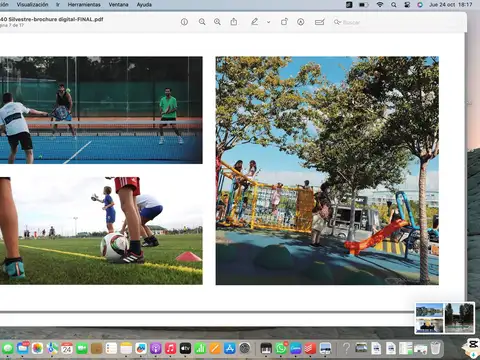Open Podcasts from the Dock
Image resolution: width=480 pixels, height=360 pixels.
(156, 349)
